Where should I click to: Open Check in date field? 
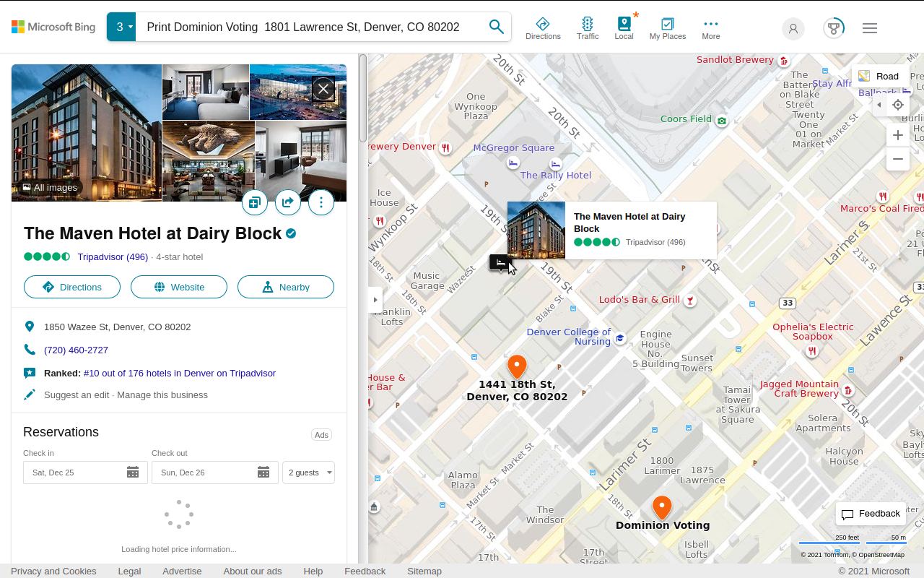(x=85, y=473)
